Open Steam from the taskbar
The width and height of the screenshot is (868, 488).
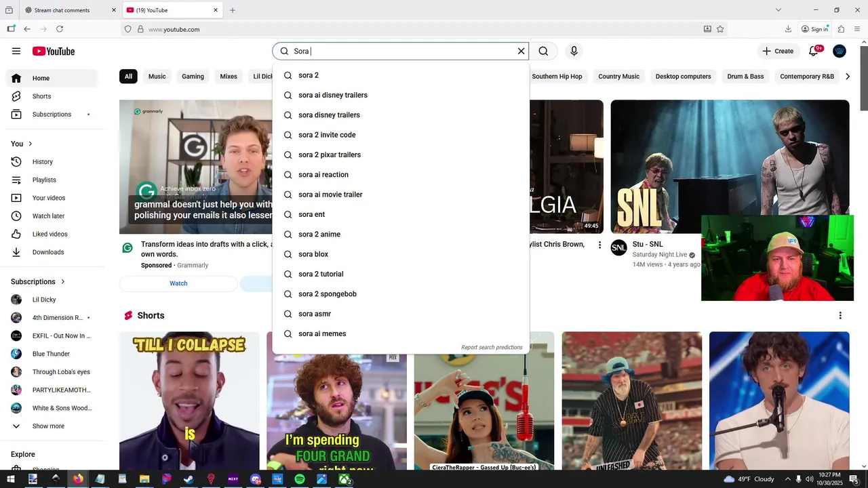189,479
